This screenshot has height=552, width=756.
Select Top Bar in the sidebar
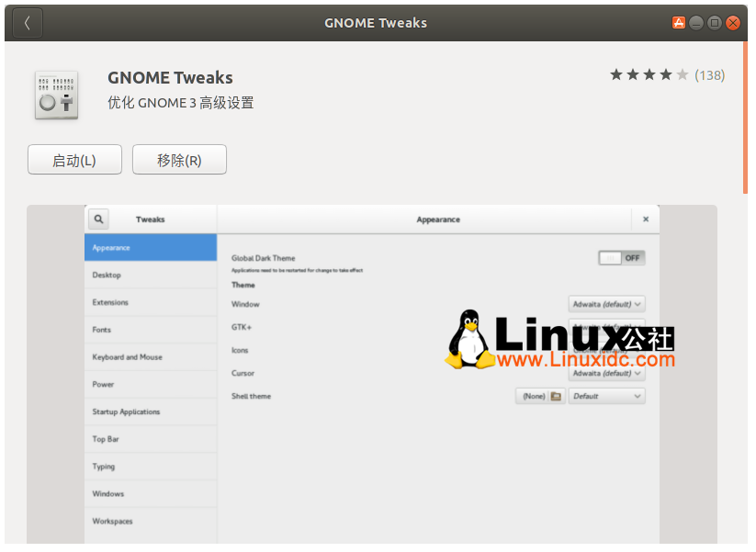pos(151,440)
